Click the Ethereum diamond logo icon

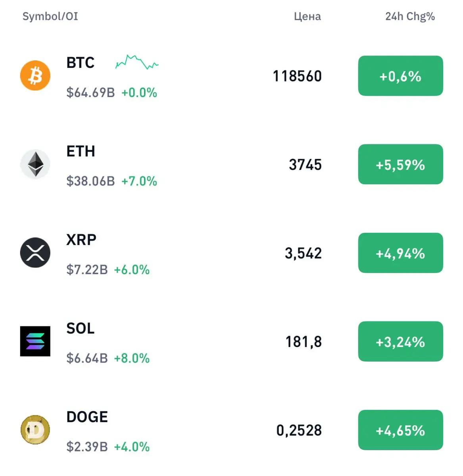tap(35, 164)
